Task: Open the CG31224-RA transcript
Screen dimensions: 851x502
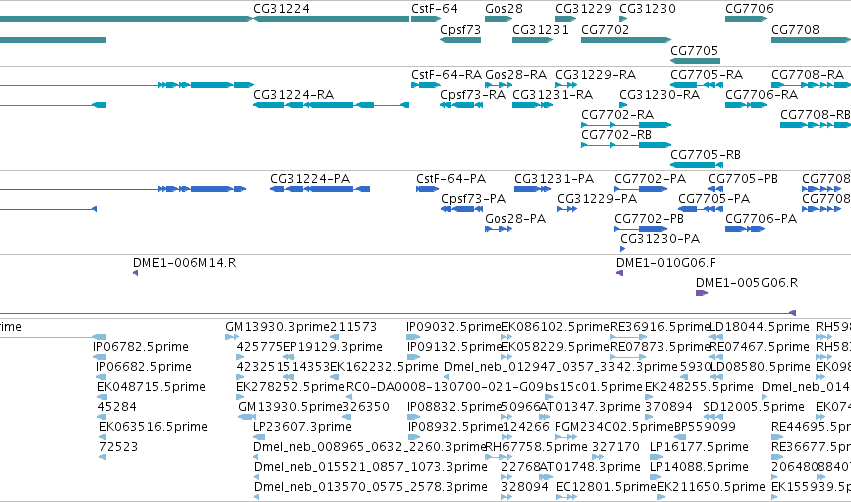Action: 331,105
